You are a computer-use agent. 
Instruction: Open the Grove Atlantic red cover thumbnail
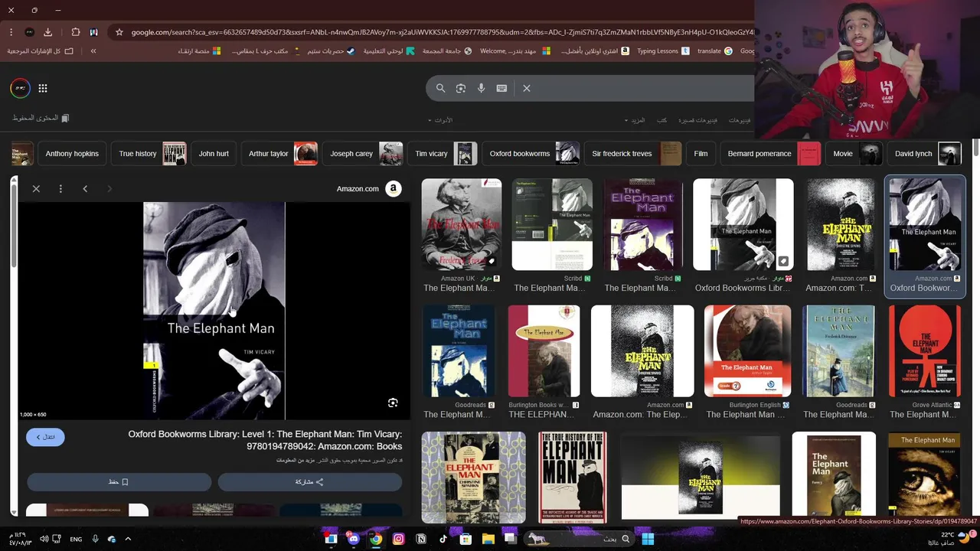click(x=925, y=351)
